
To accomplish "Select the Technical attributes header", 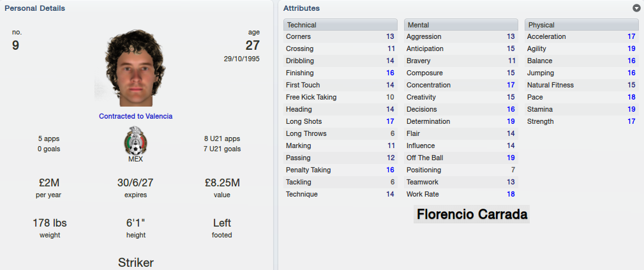I will [340, 25].
